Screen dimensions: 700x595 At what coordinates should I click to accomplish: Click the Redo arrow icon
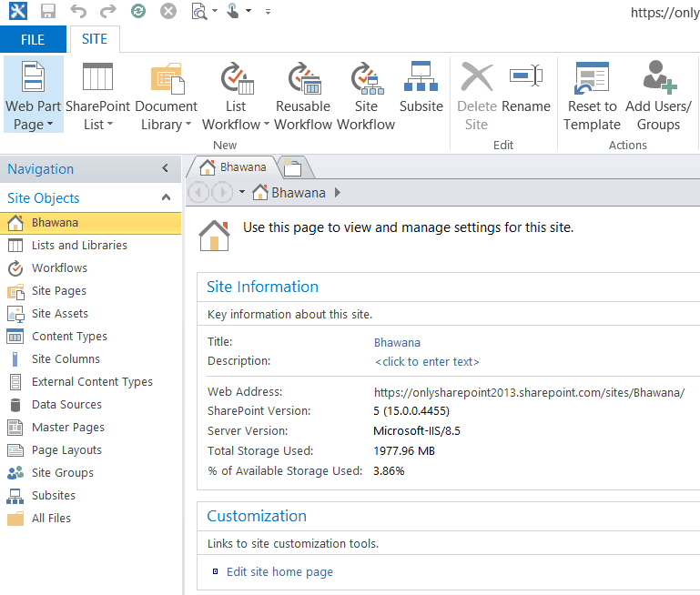pos(107,11)
